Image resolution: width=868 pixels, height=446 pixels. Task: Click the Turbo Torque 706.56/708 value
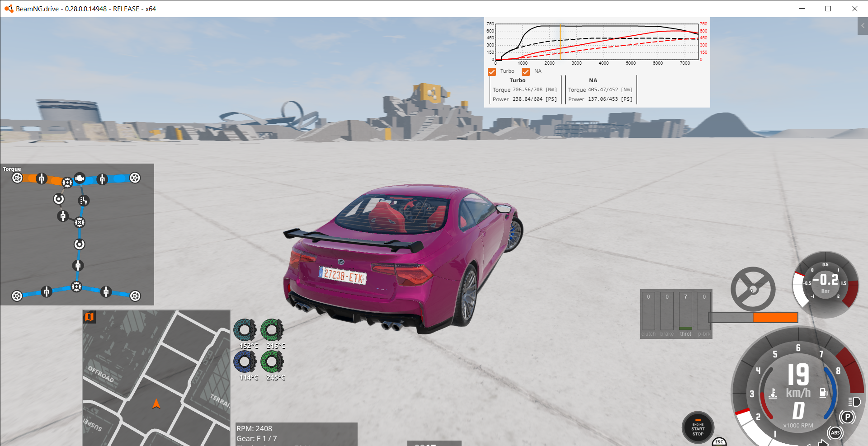[x=534, y=90]
